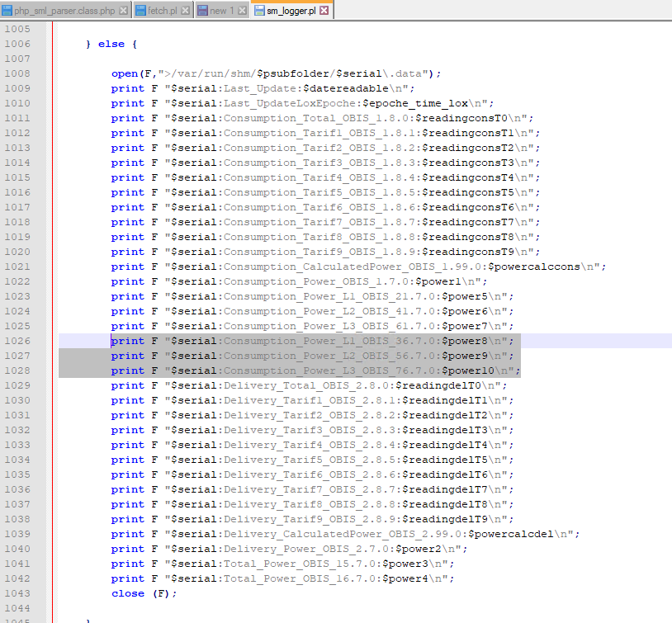Click 'Delivery_Tarif2_OBIS_2.8.2' text
The width and height of the screenshot is (672, 623).
(310, 416)
